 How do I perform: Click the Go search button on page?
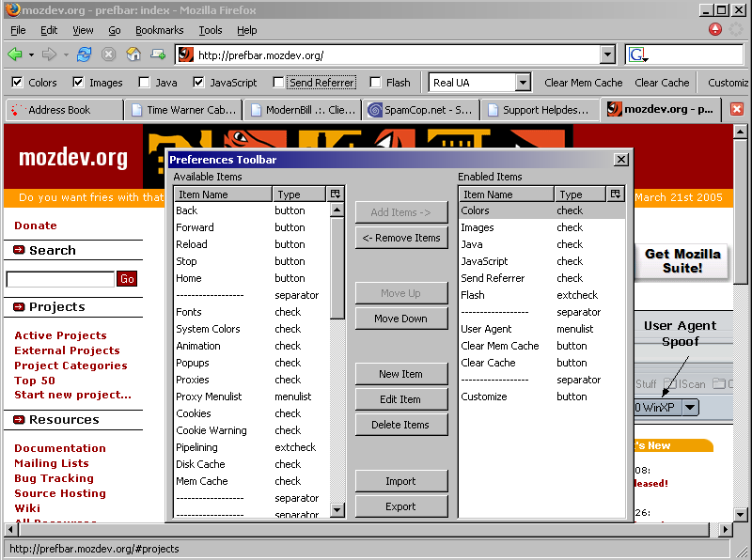pos(127,278)
